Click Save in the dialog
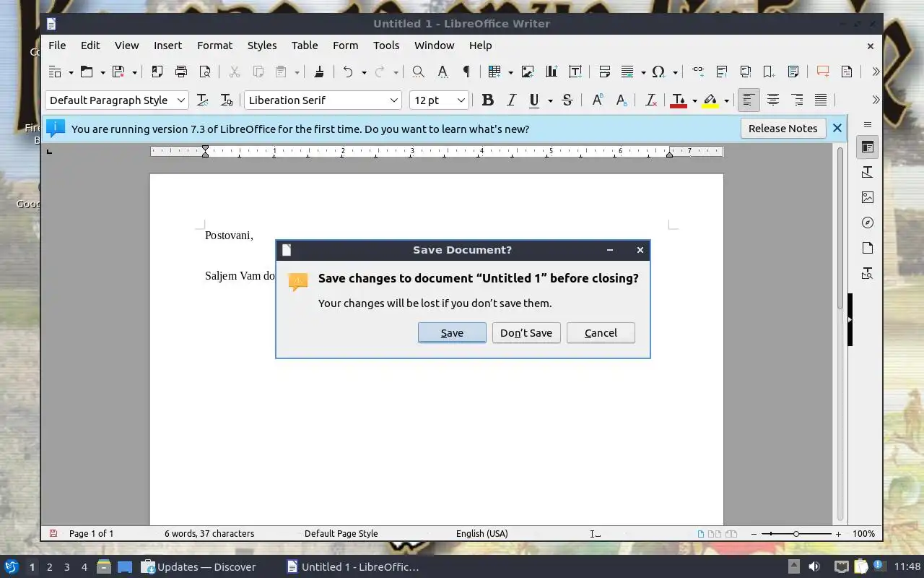The width and height of the screenshot is (924, 578). click(452, 333)
